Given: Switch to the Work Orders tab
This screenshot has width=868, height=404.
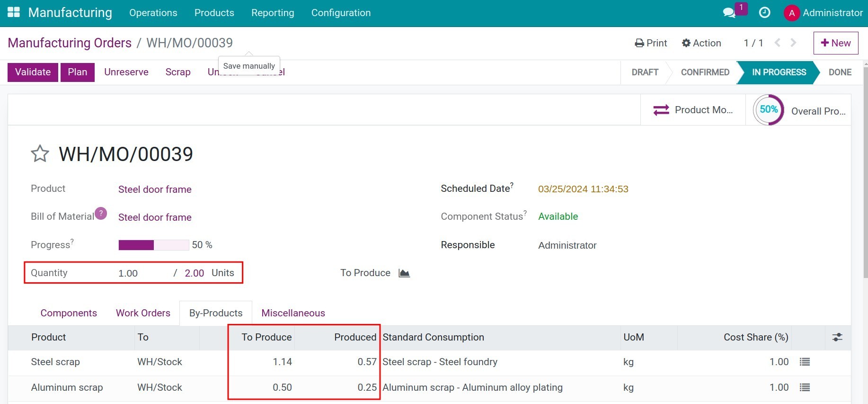Looking at the screenshot, I should 143,313.
